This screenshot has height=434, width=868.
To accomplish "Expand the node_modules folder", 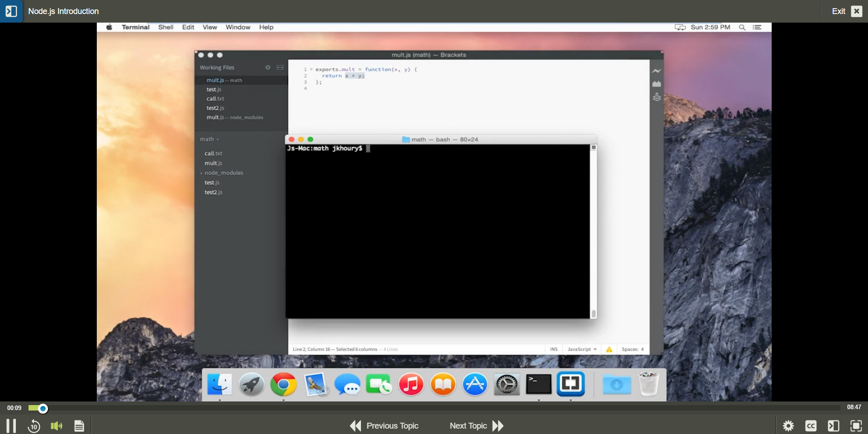I will tap(201, 173).
